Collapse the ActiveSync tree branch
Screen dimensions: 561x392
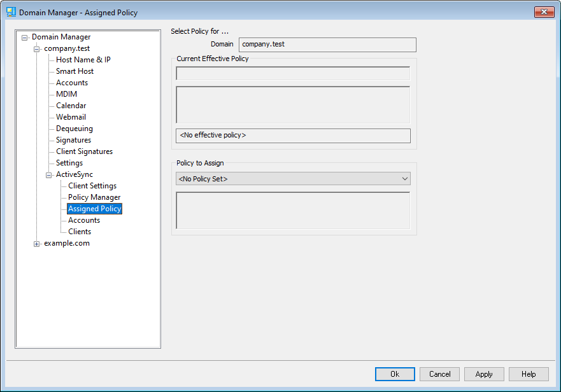point(49,175)
